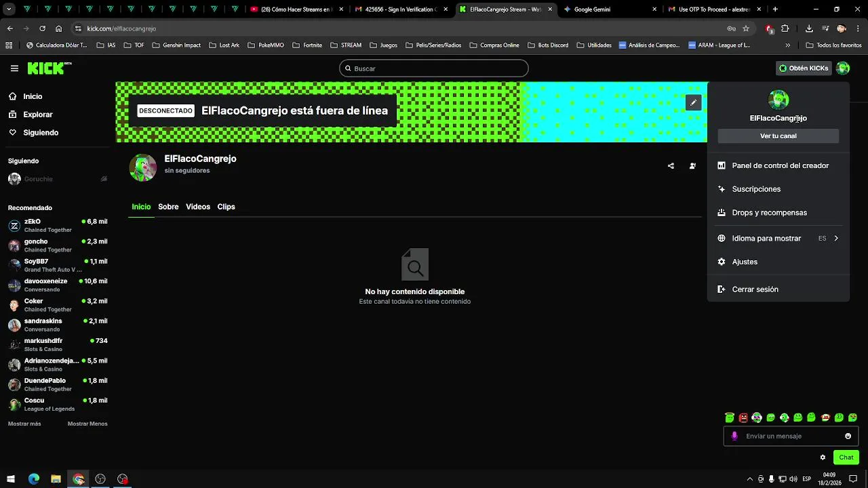Click the Chrome taskbar icon
Screen dimensions: 868x488
[x=79, y=479]
